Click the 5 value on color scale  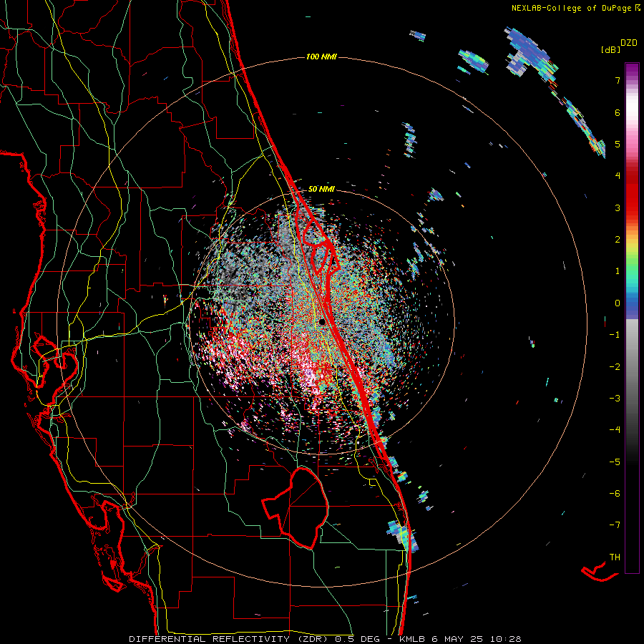618,144
